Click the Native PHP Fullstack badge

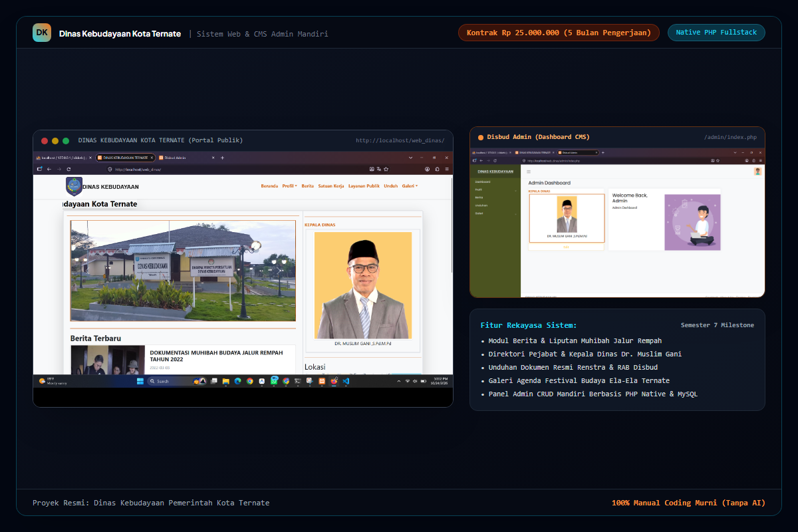tap(716, 33)
